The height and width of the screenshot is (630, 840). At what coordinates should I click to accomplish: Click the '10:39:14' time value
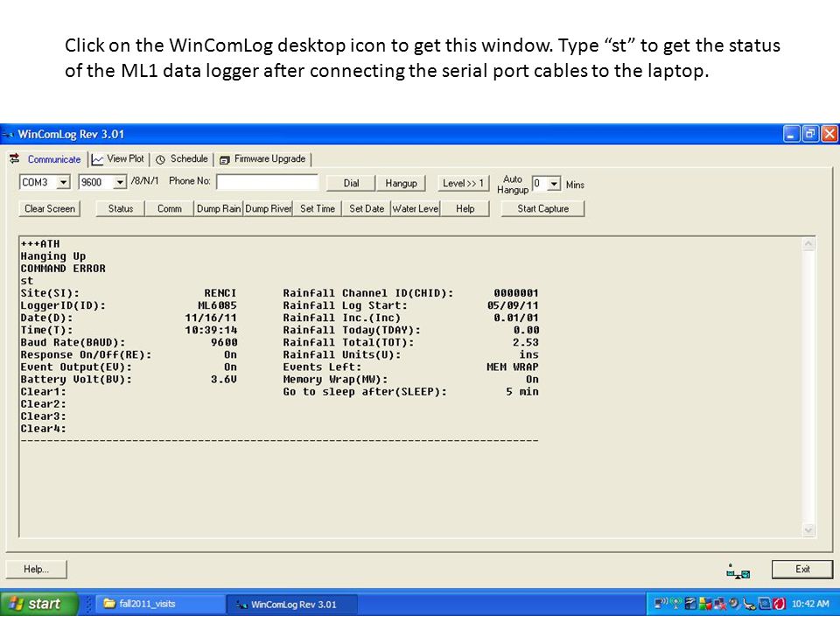pos(211,330)
